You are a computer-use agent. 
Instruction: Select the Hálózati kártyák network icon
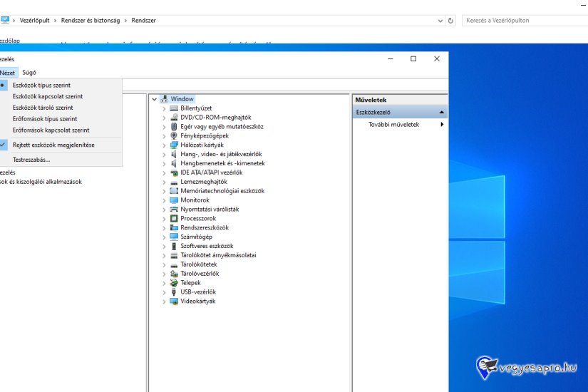coord(174,145)
